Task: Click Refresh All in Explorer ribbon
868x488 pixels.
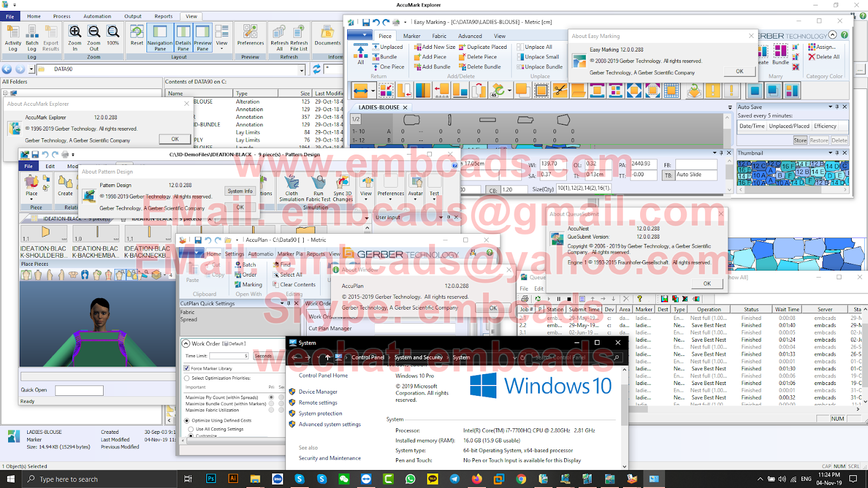Action: tap(279, 38)
